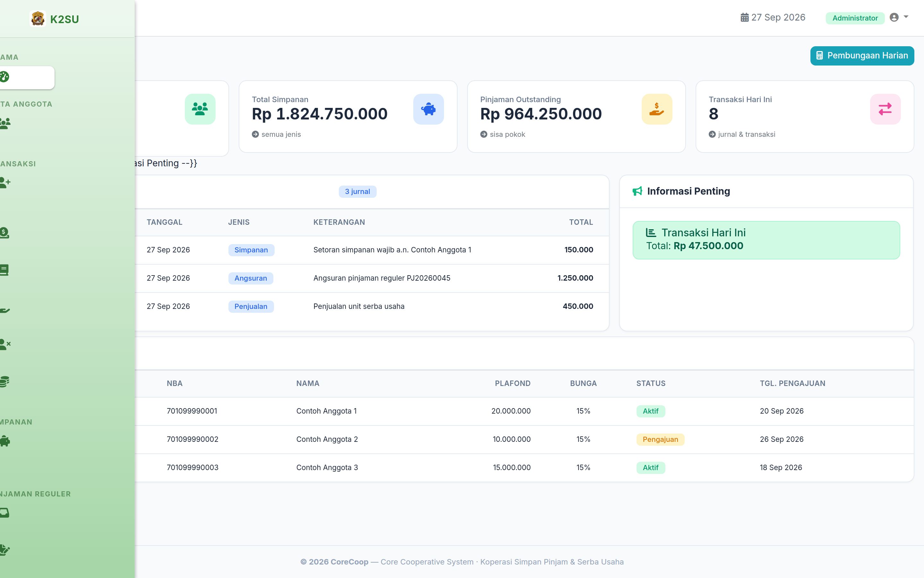The width and height of the screenshot is (924, 578).
Task: Click the Penjualan type badge
Action: (251, 307)
